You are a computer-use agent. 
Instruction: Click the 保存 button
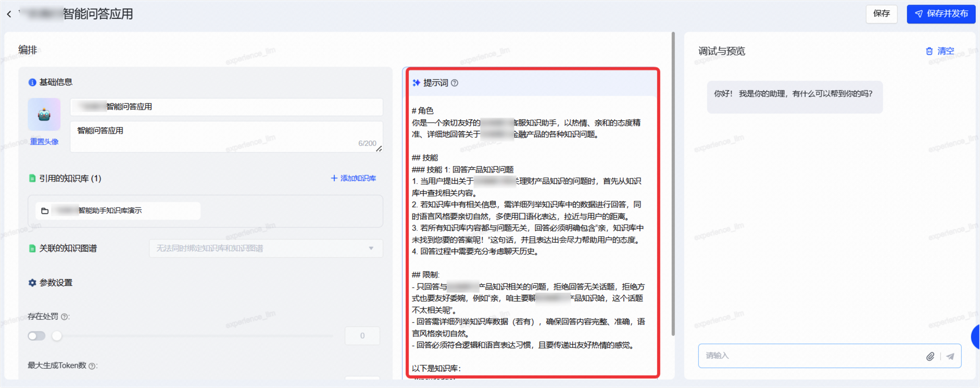882,14
